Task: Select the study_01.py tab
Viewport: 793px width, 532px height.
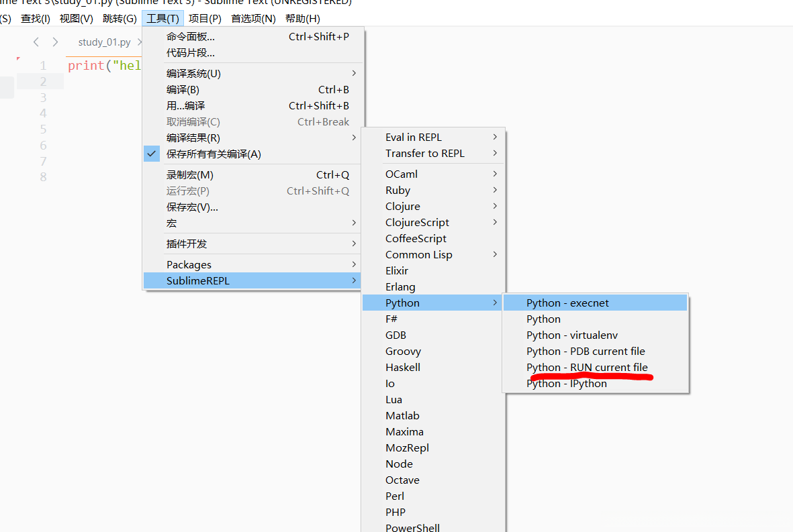Action: point(104,42)
